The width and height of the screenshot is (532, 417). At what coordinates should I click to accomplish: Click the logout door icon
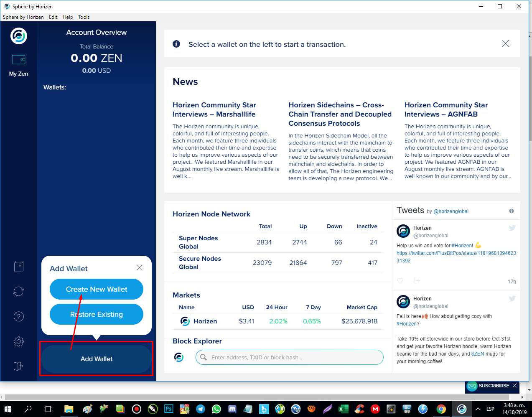click(19, 366)
